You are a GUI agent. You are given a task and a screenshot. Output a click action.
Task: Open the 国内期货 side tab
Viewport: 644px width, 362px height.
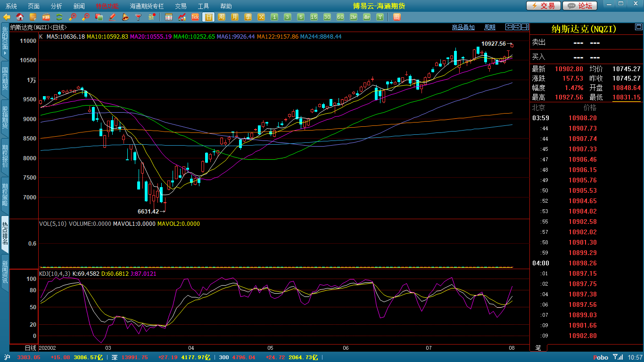[x=5, y=79]
